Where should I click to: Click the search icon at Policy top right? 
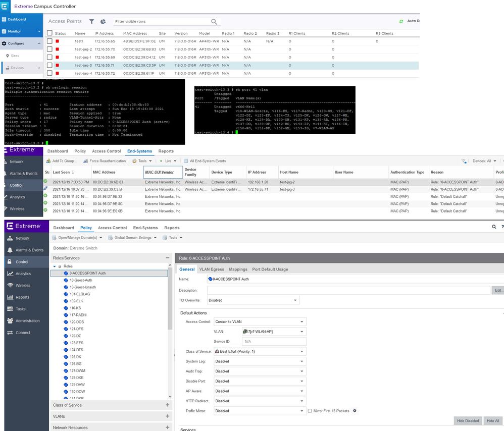[494, 227]
